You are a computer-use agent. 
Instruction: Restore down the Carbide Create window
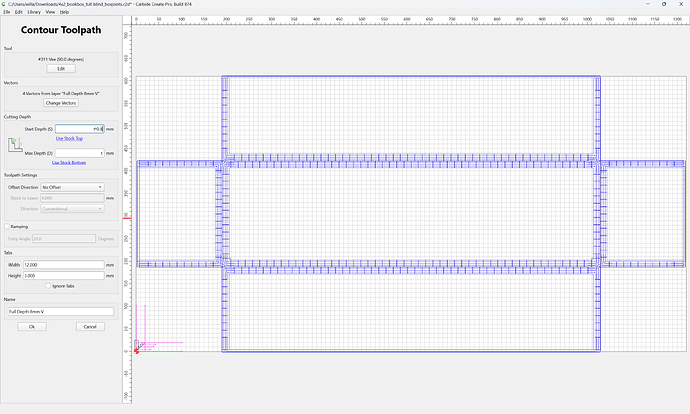pyautogui.click(x=664, y=4)
